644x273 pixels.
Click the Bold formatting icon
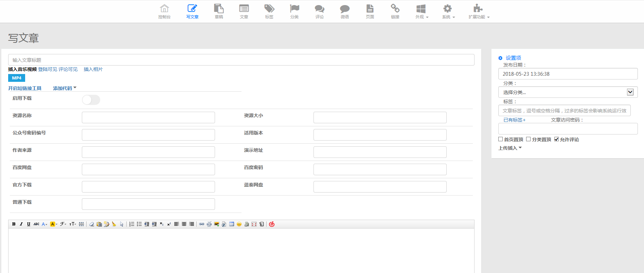pyautogui.click(x=14, y=224)
